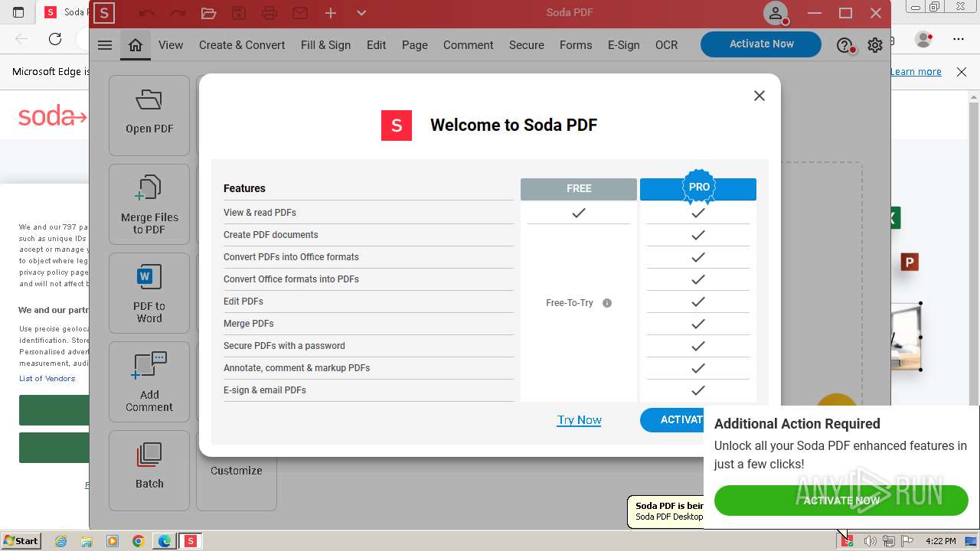Click the List of Vendors link
The width and height of the screenshot is (980, 551).
click(x=47, y=379)
